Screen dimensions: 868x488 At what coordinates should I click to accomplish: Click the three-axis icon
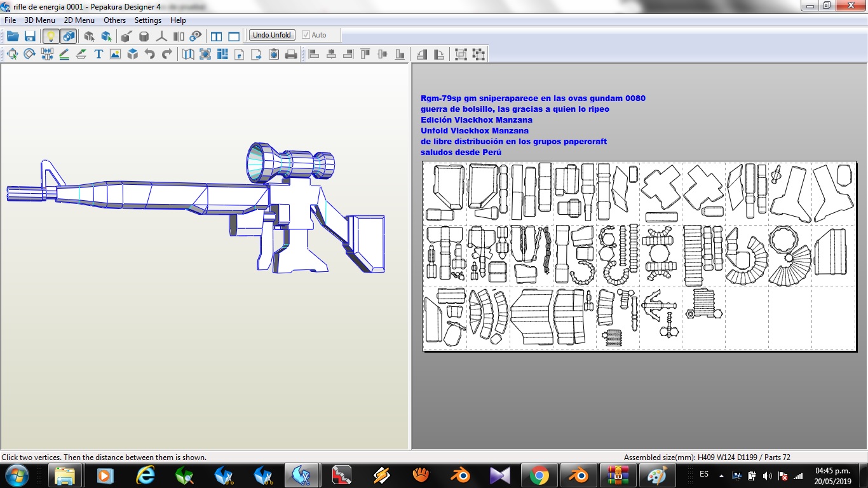161,36
